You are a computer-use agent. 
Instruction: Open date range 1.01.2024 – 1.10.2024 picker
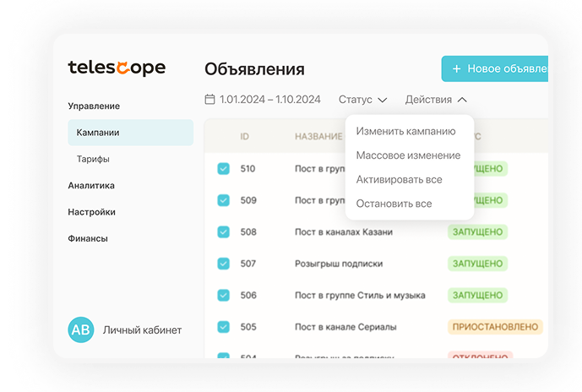(x=269, y=100)
